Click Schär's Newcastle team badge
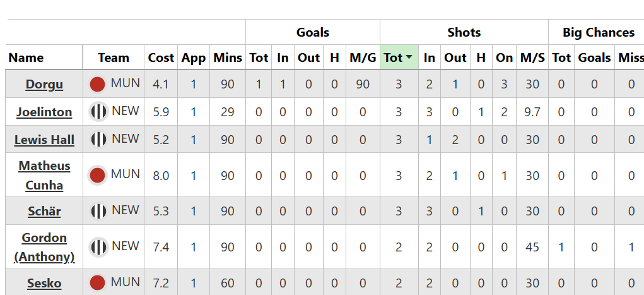This screenshot has width=644, height=295. pyautogui.click(x=98, y=211)
